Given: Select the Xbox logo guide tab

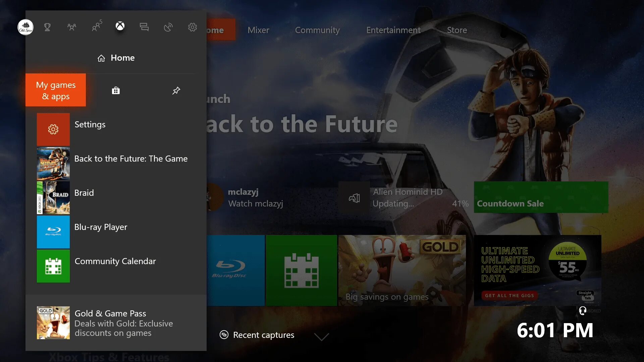Looking at the screenshot, I should pyautogui.click(x=120, y=26).
